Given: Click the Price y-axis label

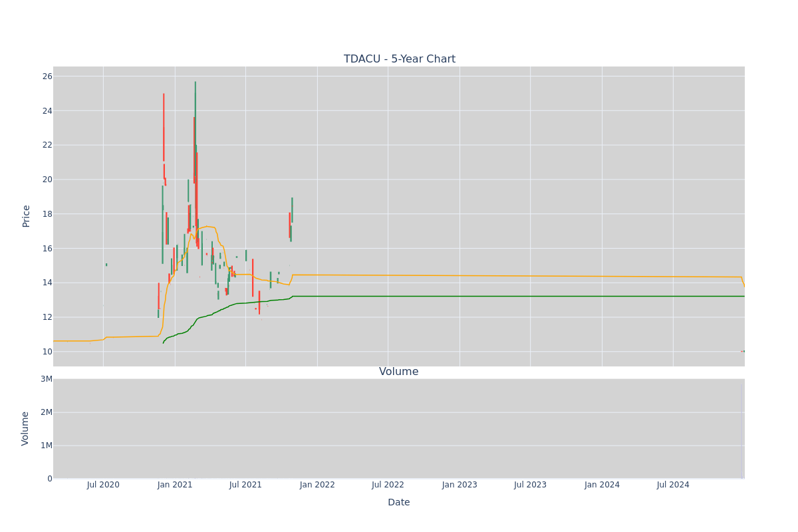Looking at the screenshot, I should pyautogui.click(x=27, y=216).
